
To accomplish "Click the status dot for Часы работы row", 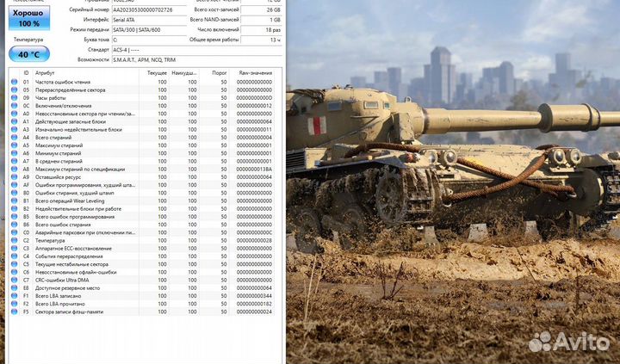I will [x=15, y=97].
